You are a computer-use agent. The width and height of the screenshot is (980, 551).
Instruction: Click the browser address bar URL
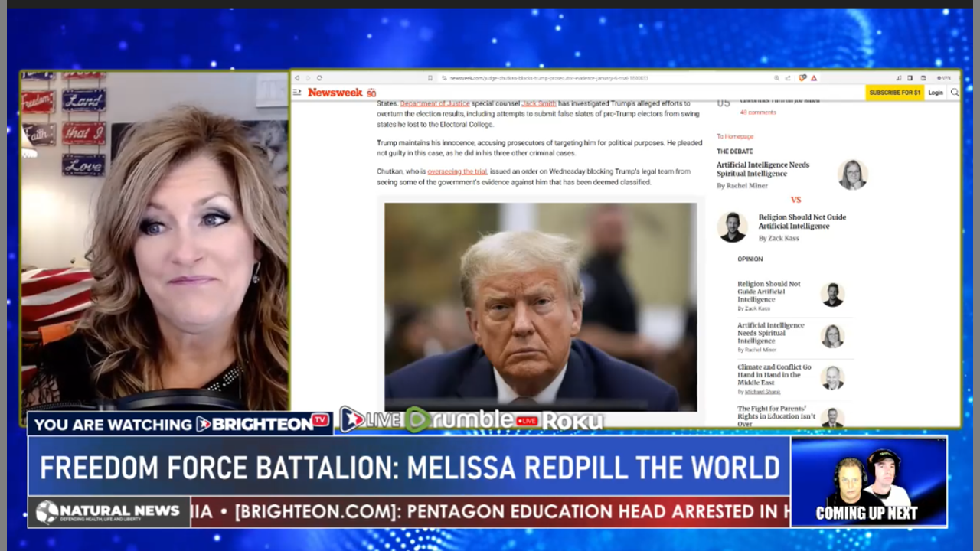(x=548, y=78)
